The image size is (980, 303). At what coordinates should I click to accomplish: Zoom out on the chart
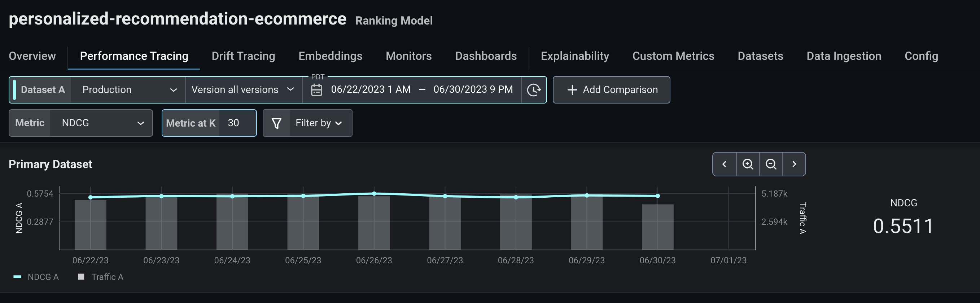771,164
